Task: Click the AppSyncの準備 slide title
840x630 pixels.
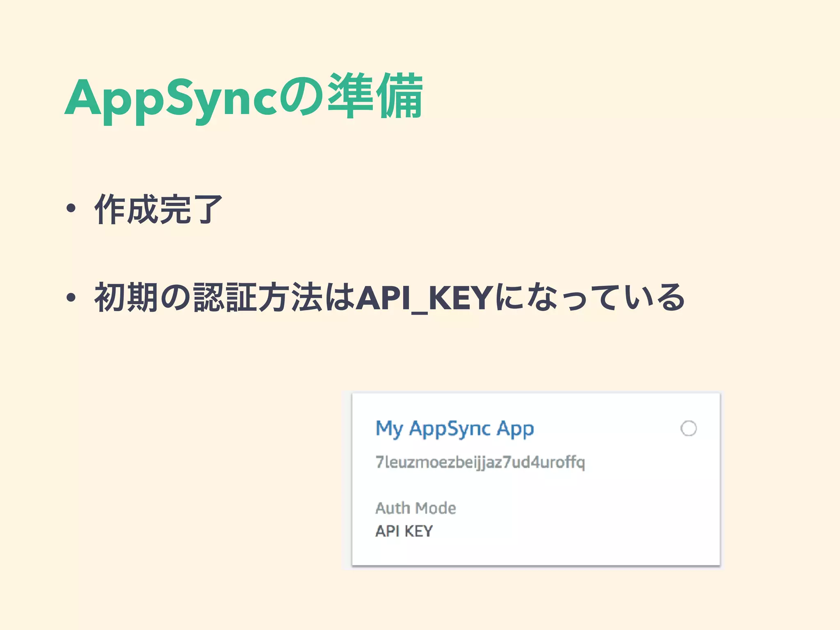Action: tap(244, 98)
